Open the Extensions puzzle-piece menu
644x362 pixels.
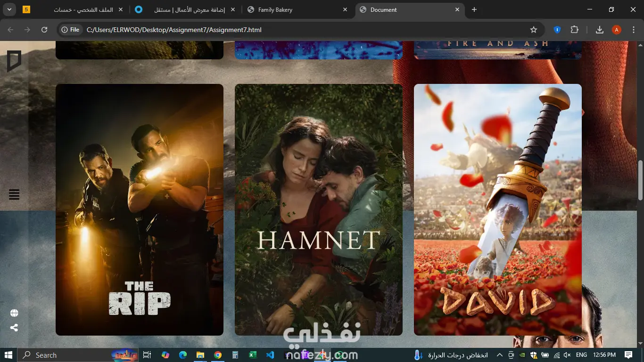574,30
